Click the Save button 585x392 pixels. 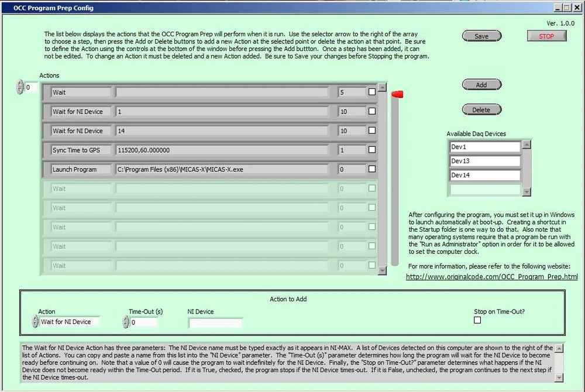[481, 36]
